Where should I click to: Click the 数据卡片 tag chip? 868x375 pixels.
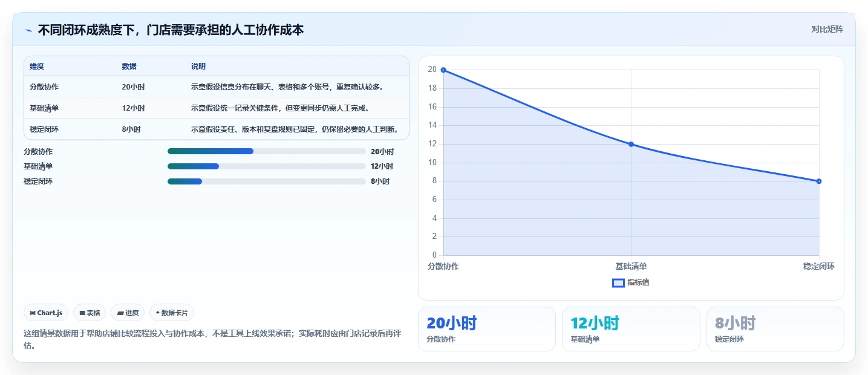(x=172, y=313)
